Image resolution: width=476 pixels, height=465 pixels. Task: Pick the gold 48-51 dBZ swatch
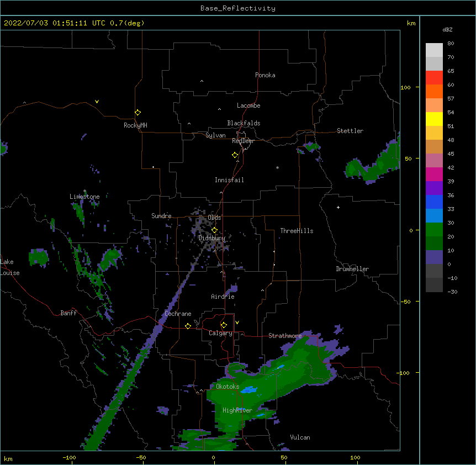(434, 133)
